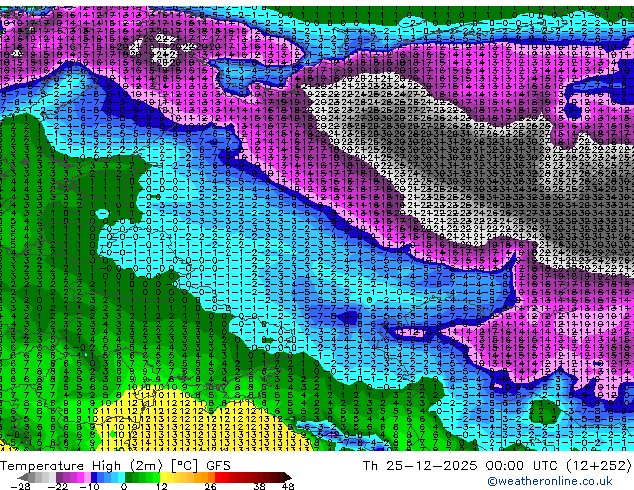Pick the yellow swatch at 12
Screen dimensions: 634x490
coord(163,477)
